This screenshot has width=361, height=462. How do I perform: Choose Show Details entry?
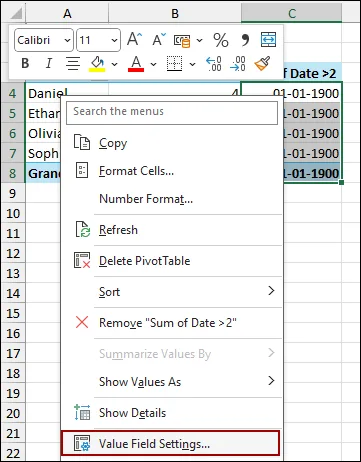(x=172, y=413)
